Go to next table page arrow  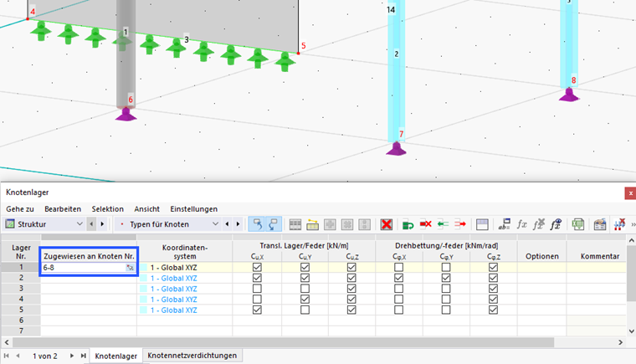click(x=72, y=356)
